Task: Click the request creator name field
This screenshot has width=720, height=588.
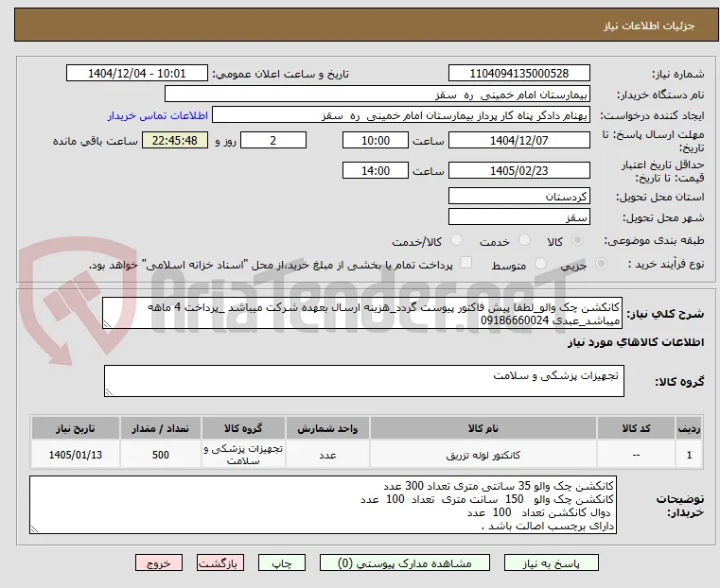Action: click(x=401, y=115)
